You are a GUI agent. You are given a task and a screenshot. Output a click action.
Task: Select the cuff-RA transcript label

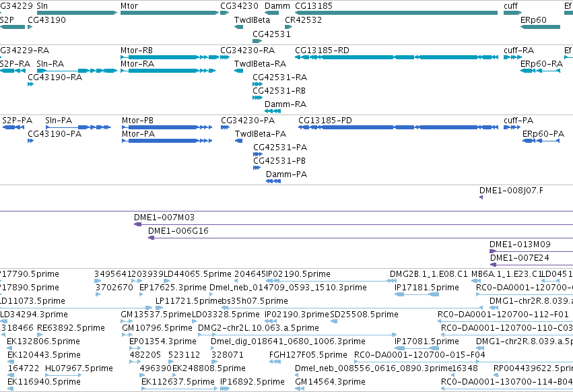click(x=519, y=50)
